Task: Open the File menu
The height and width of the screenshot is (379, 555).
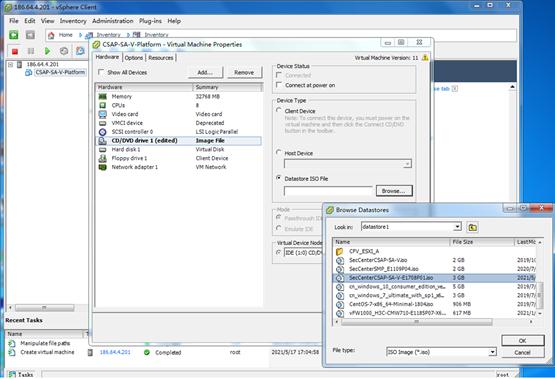Action: 14,21
